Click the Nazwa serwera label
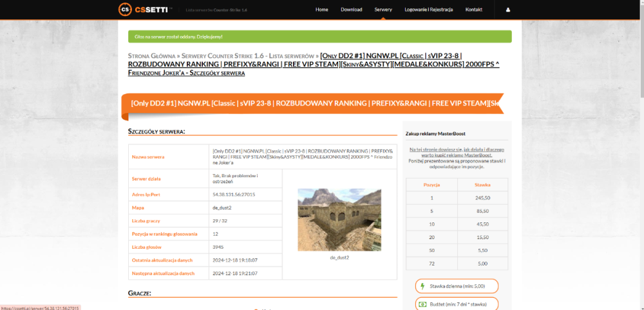The height and width of the screenshot is (310, 644). tap(147, 157)
